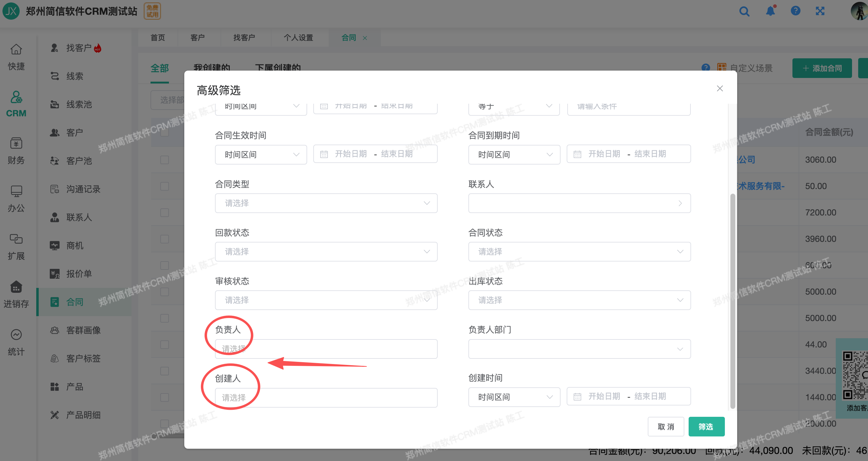Open the 进销存 inventory module
868x461 pixels.
16,295
